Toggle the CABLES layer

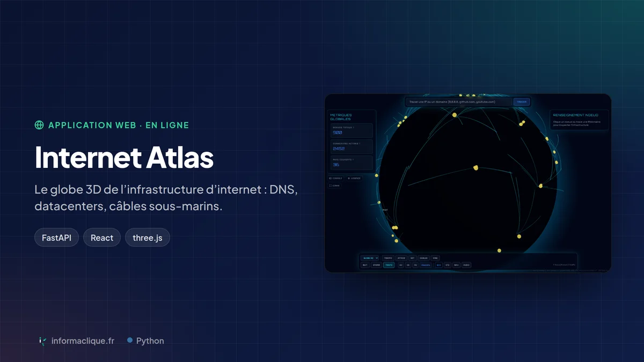[x=423, y=258]
